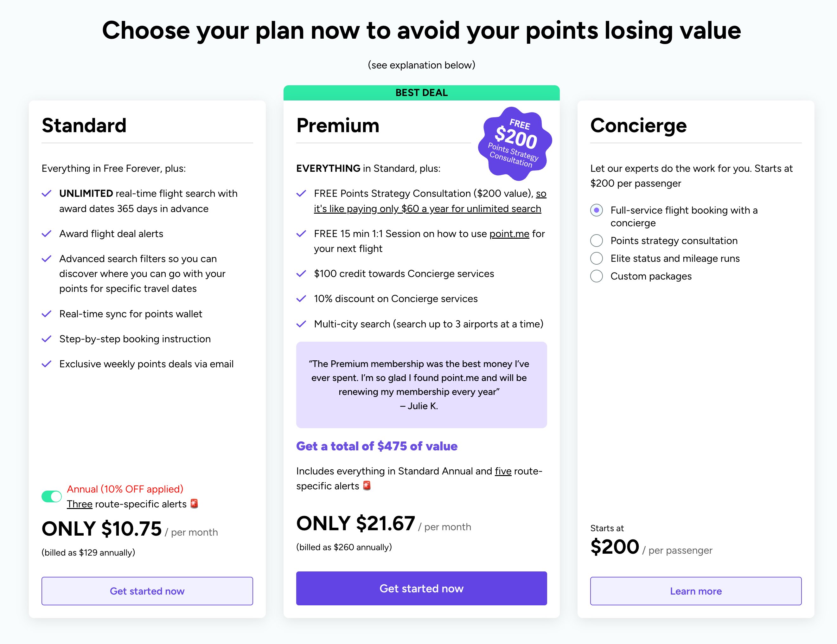Click Get started now under Standard plan
This screenshot has height=644, width=837.
[147, 591]
